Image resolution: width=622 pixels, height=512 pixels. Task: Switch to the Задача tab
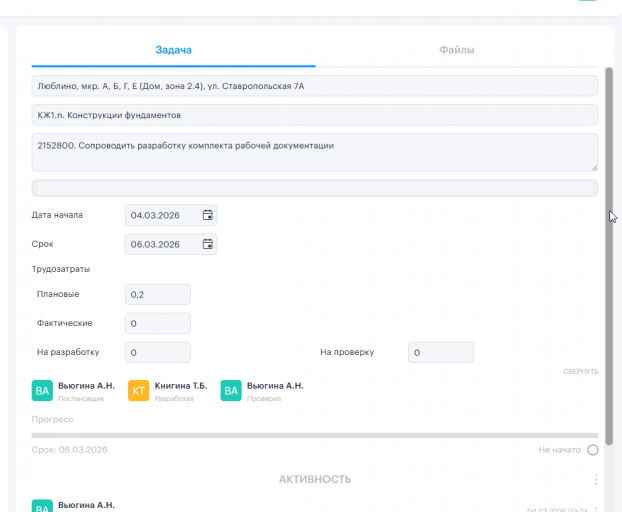point(173,50)
